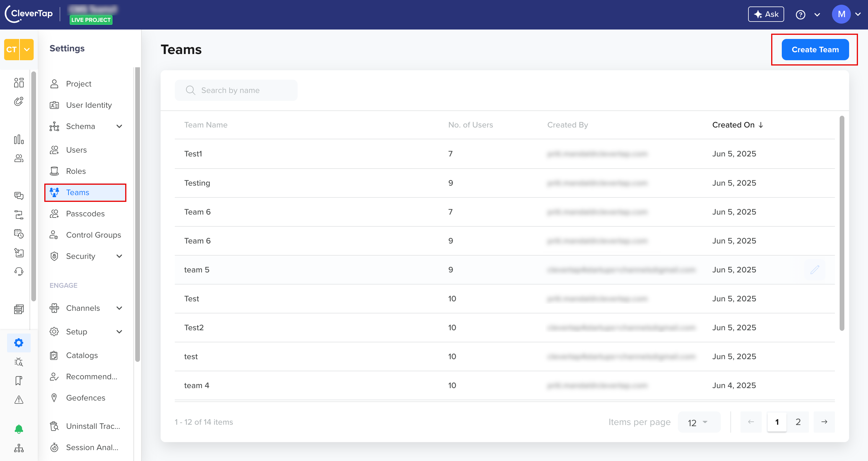Viewport: 868px width, 461px height.
Task: Open the headset Support icon
Action: point(19,272)
